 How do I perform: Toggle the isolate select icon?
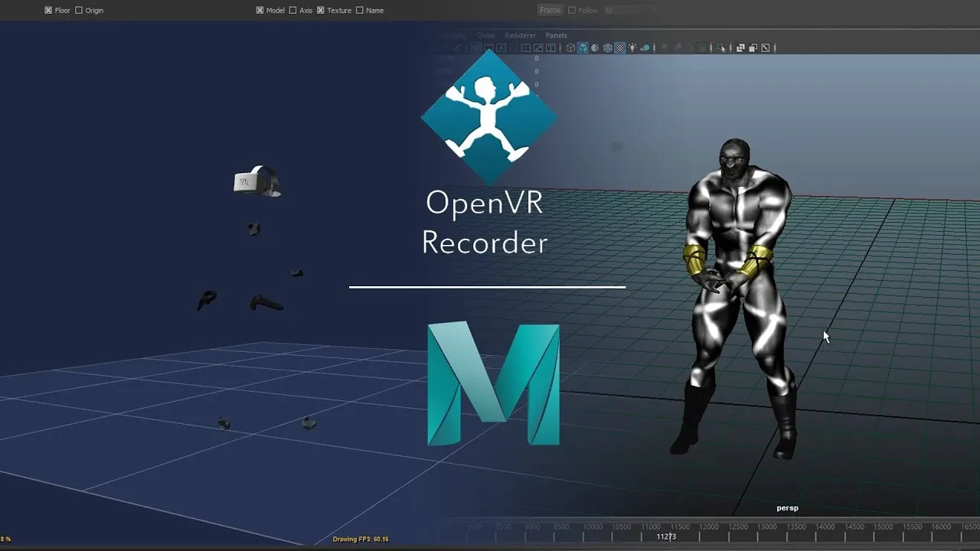click(x=721, y=47)
